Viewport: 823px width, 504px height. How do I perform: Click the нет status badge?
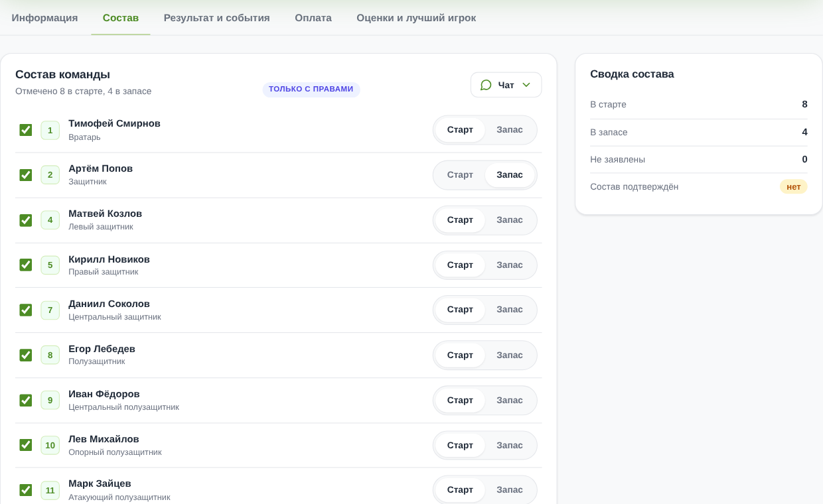(x=794, y=187)
